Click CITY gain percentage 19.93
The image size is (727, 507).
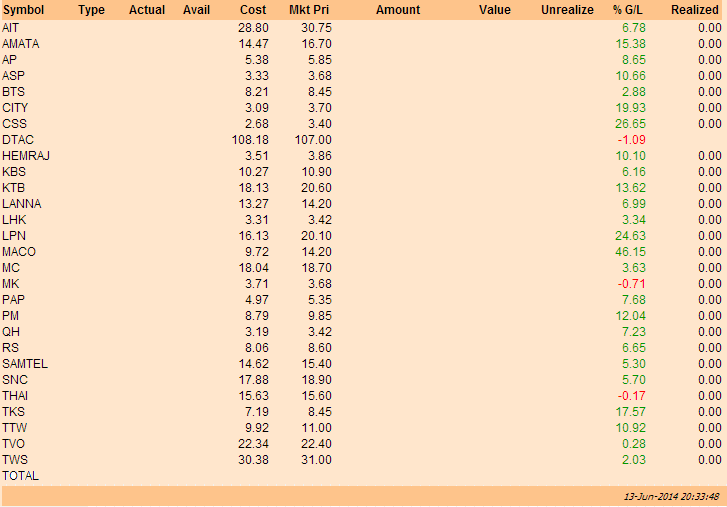[x=631, y=108]
